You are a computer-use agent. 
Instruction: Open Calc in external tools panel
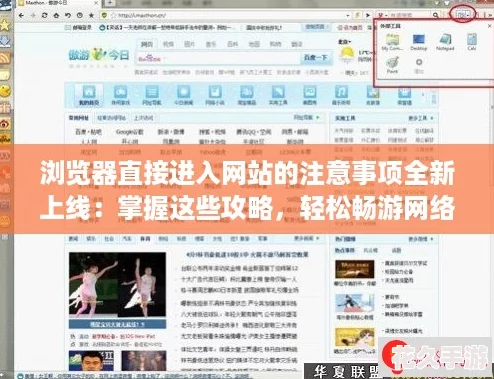point(472,42)
